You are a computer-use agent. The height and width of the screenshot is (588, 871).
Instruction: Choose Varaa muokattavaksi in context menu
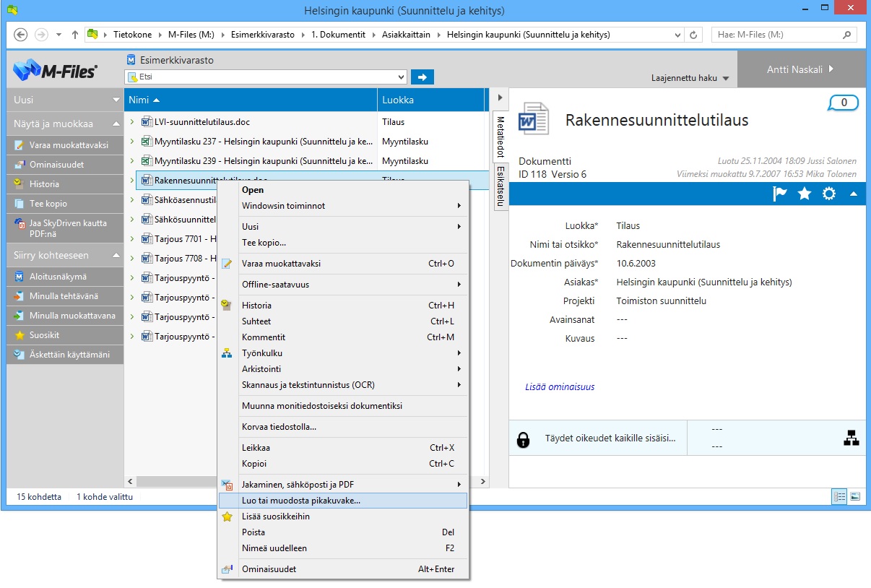344,264
